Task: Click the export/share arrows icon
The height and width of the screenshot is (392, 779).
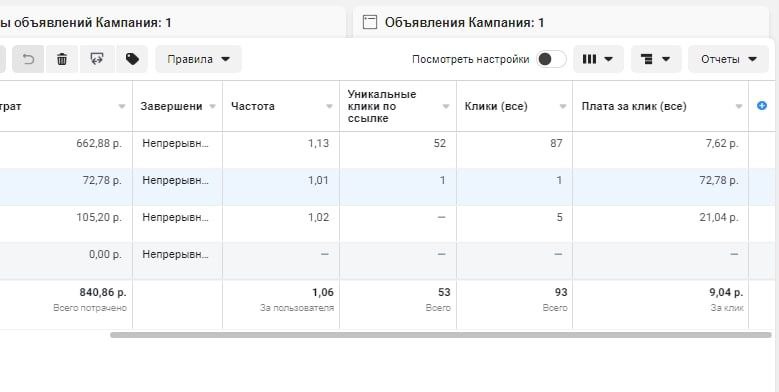Action: (x=97, y=59)
